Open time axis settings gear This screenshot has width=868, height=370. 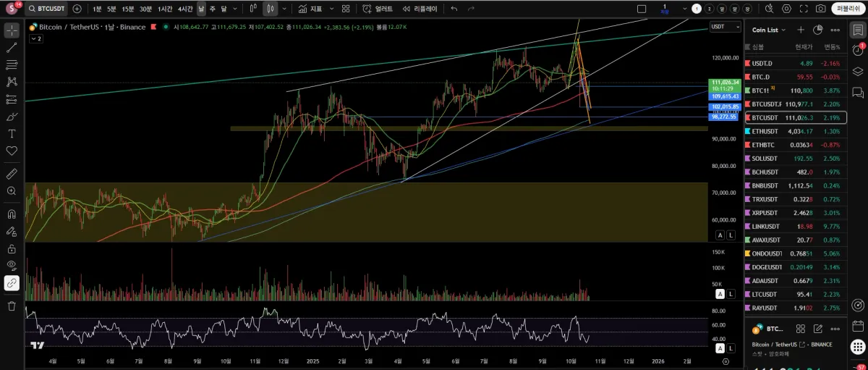click(726, 361)
